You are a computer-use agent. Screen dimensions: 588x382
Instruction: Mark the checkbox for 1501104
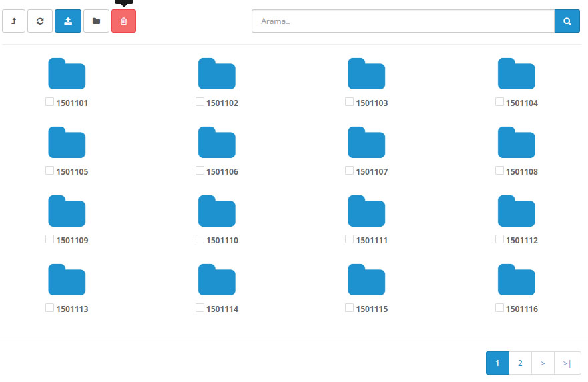click(x=499, y=102)
